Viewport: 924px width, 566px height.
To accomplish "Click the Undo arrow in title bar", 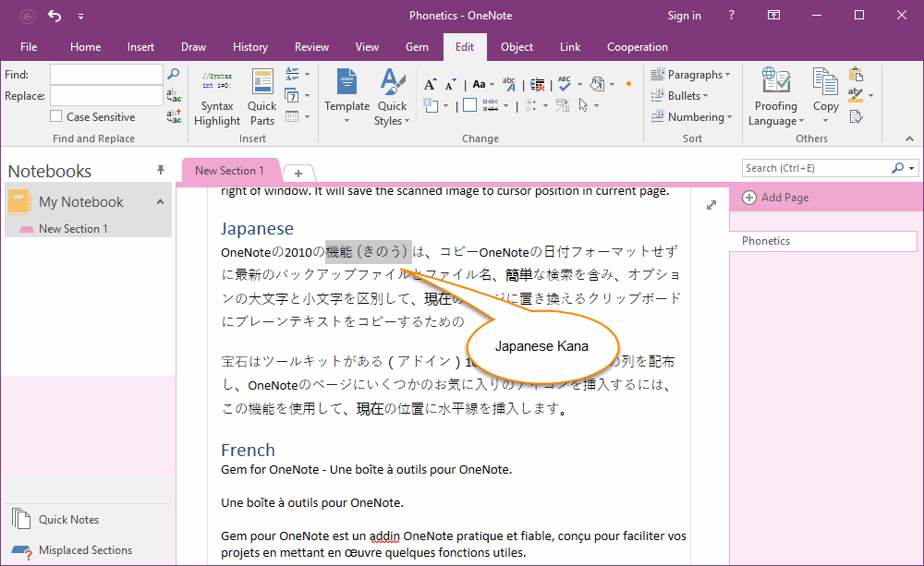I will pos(55,16).
